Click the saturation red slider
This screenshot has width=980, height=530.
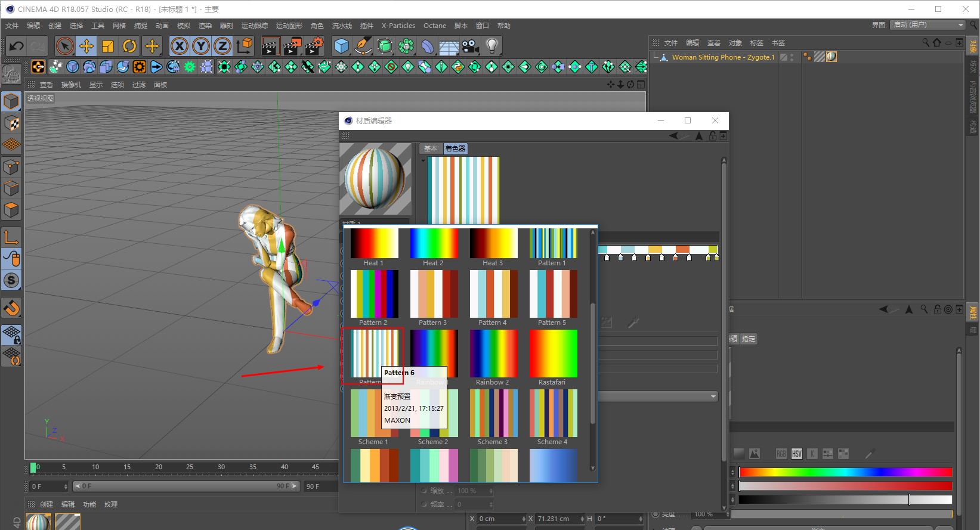[845, 486]
